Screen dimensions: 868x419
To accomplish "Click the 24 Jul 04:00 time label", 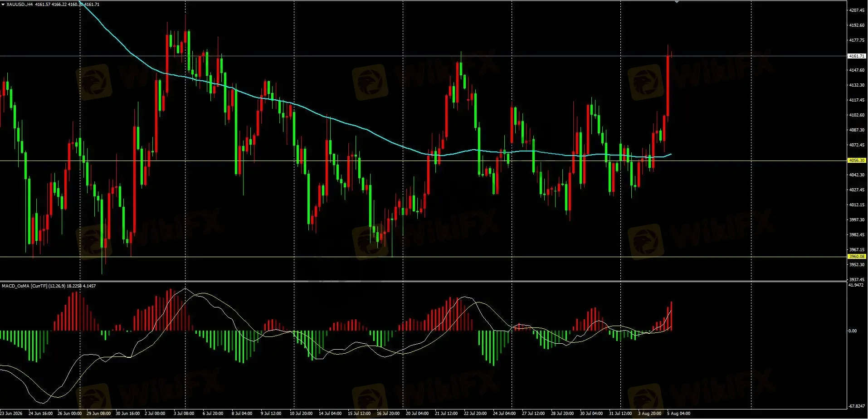I will click(x=505, y=414).
